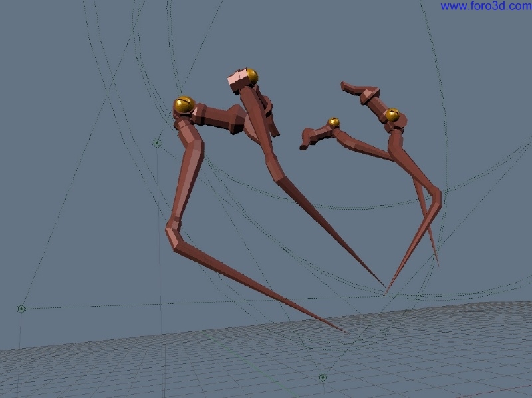Pick the curve control point at far-left edge
Viewport: 532px width, 398px height.
(x=21, y=309)
